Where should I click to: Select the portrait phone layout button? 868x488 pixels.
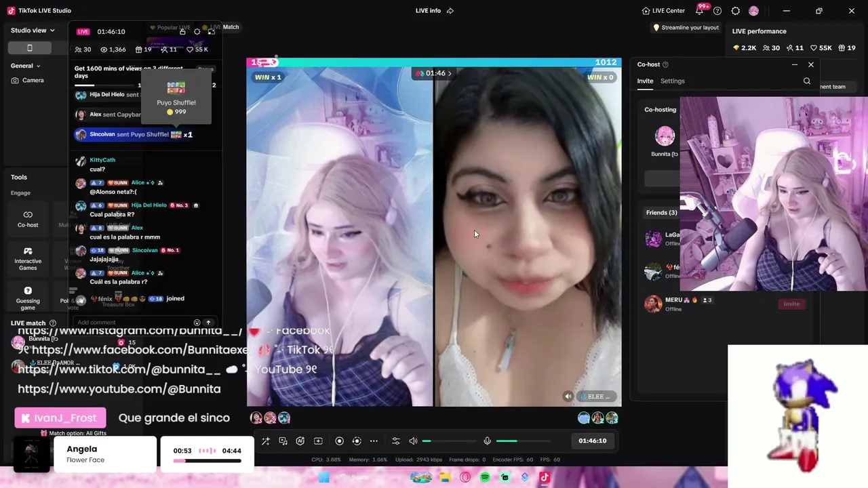(x=29, y=48)
